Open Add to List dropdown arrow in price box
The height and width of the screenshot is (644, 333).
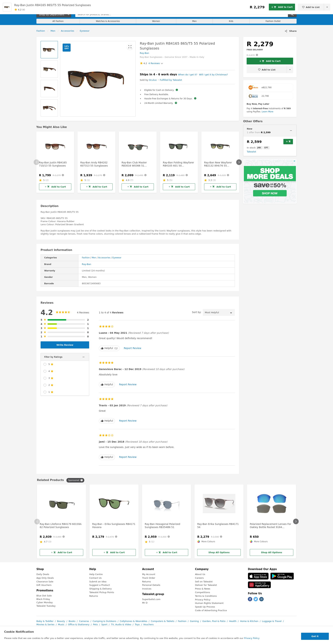coord(290,70)
